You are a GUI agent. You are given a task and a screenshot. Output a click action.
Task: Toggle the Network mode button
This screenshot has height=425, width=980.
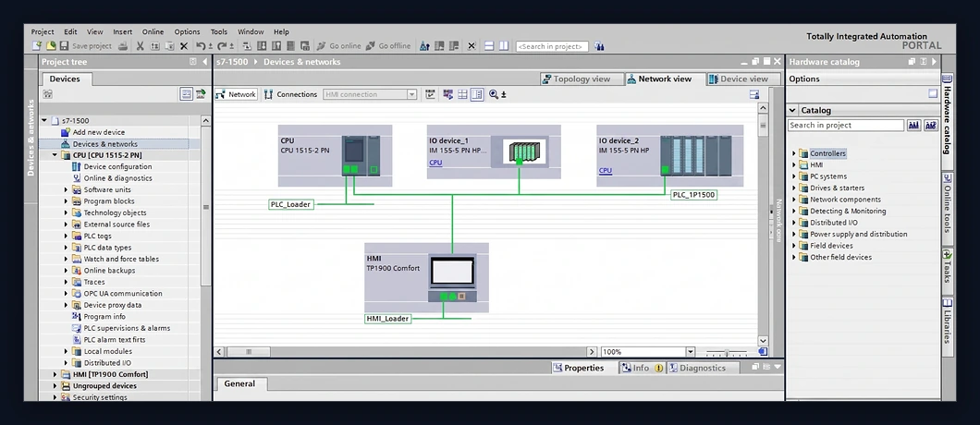point(236,94)
